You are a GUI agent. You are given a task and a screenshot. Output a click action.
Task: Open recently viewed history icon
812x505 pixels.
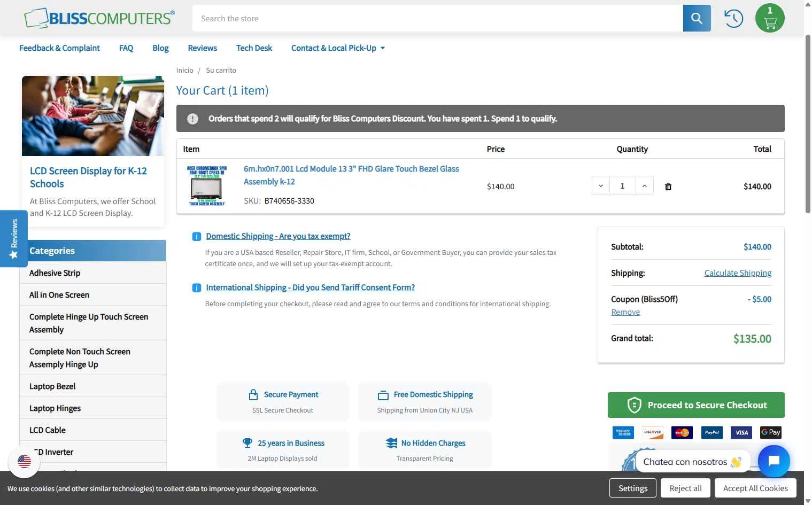coord(733,19)
